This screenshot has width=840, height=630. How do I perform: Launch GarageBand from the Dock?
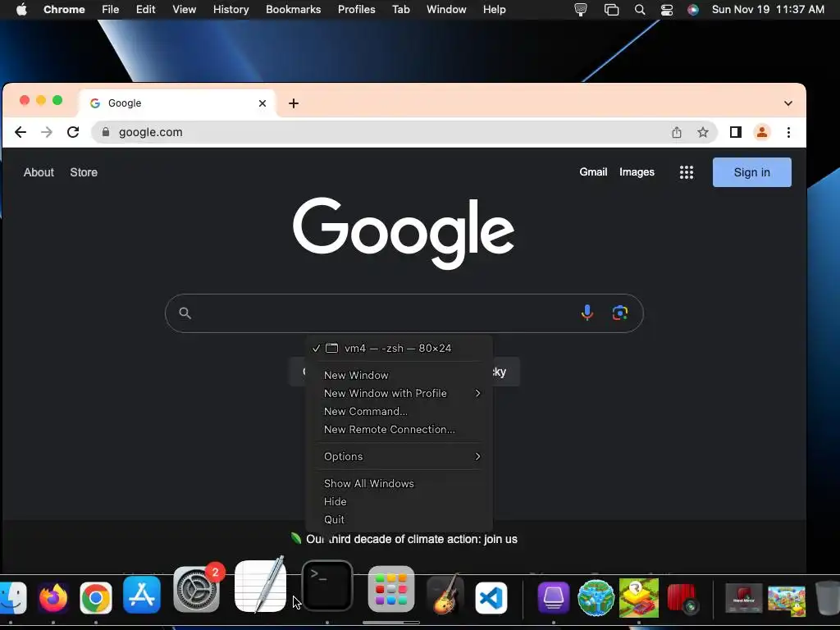click(x=445, y=596)
